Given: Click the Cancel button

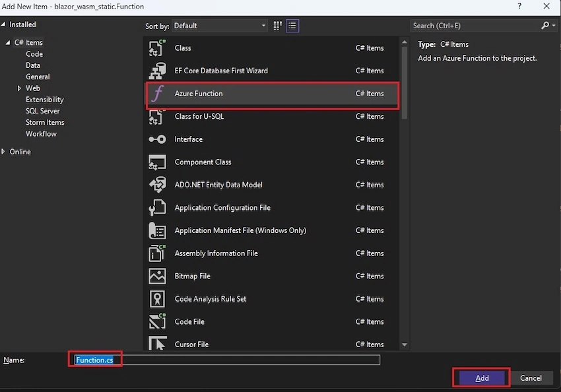Looking at the screenshot, I should pos(531,378).
